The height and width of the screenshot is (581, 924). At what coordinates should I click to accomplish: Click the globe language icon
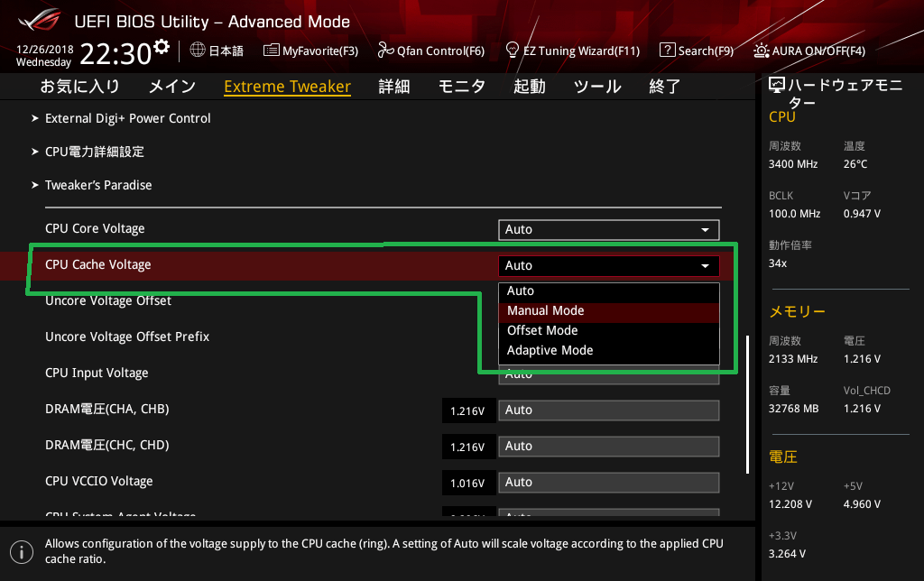(x=198, y=51)
